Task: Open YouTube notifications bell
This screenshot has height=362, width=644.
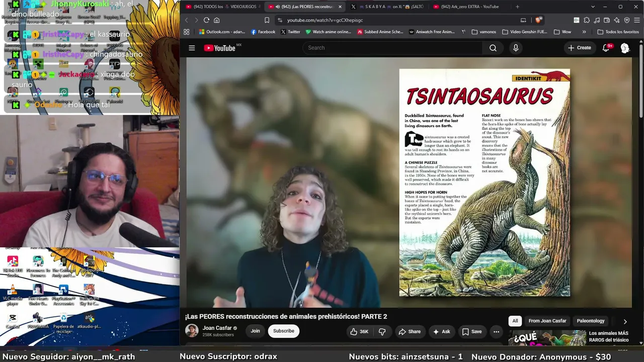Action: point(607,48)
